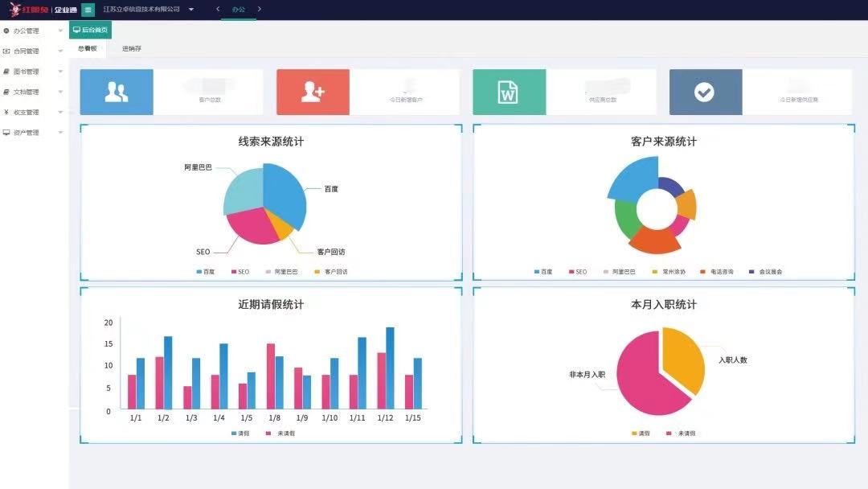Toggle 百度 legend in 线索来源统计 chart

point(206,272)
